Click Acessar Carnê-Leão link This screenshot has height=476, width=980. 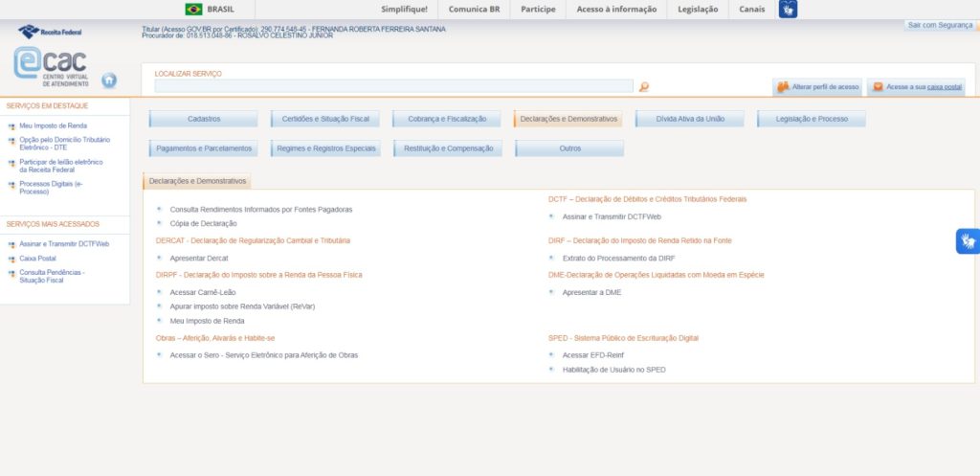tap(202, 292)
